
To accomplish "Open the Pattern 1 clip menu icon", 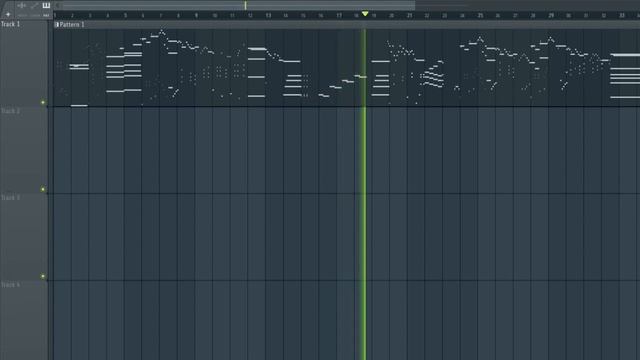I will click(57, 24).
